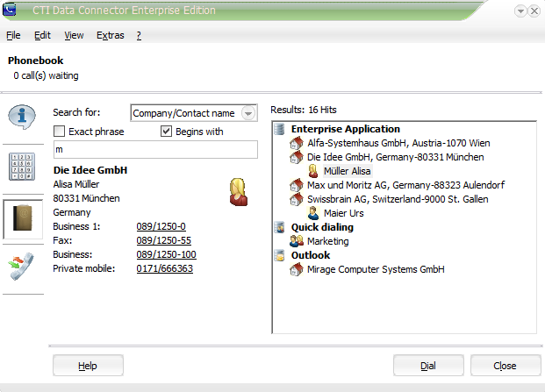The width and height of the screenshot is (545, 392).
Task: Click the private mobile number 0171/666363
Action: [164, 268]
